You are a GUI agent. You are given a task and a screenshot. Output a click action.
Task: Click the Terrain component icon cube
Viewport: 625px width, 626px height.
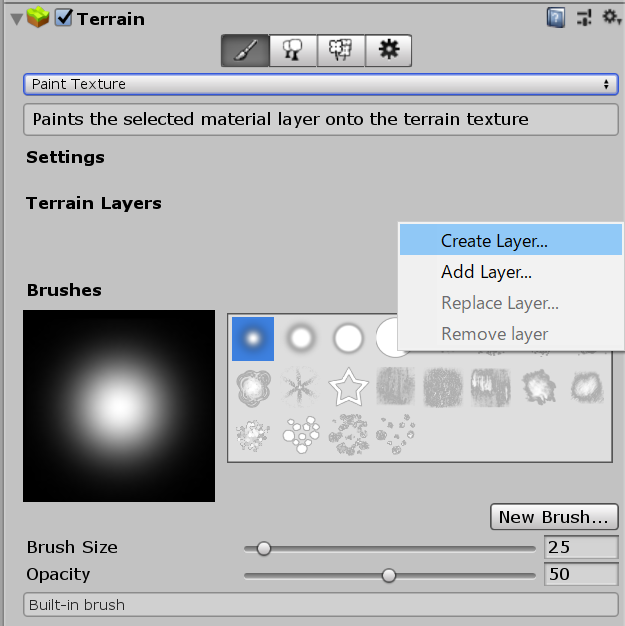(x=37, y=18)
